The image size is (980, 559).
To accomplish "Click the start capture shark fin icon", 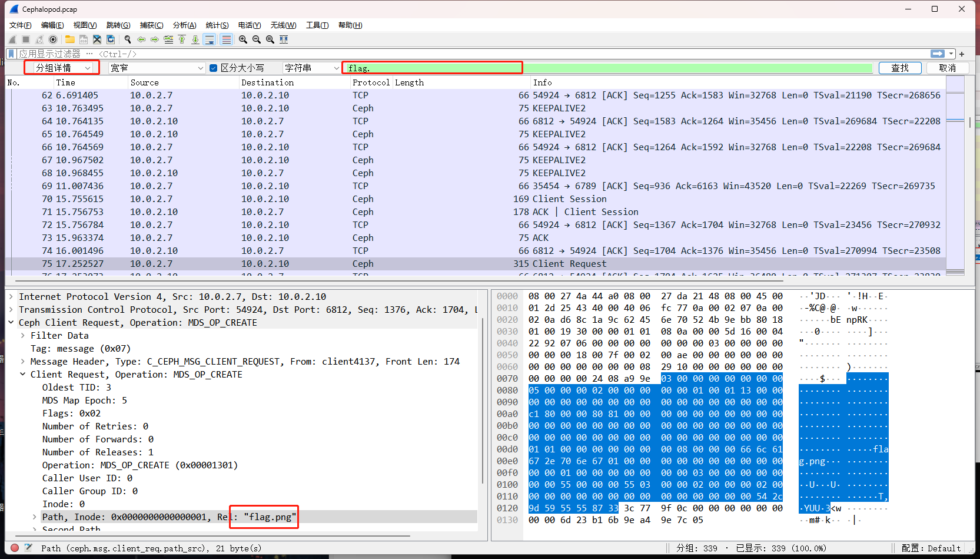I will 12,39.
